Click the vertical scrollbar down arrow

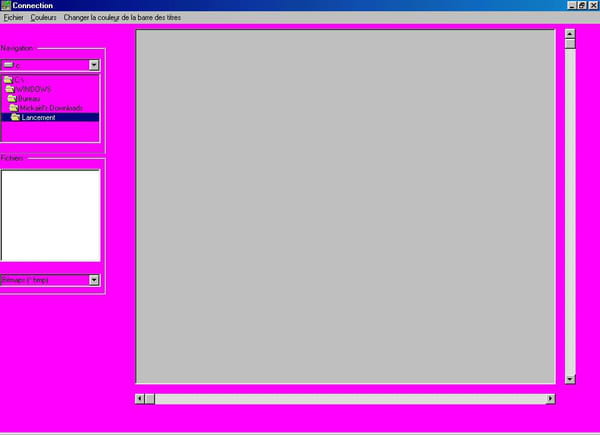(x=570, y=379)
